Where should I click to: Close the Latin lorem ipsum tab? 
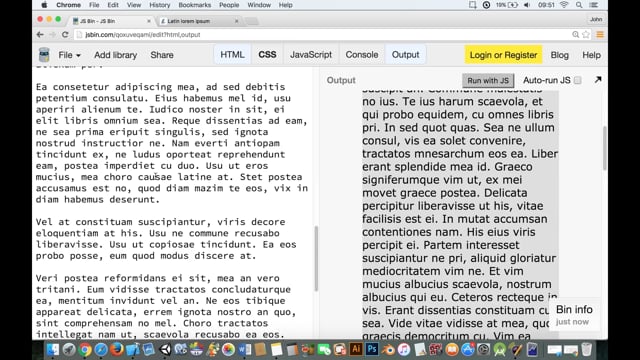coord(236,21)
